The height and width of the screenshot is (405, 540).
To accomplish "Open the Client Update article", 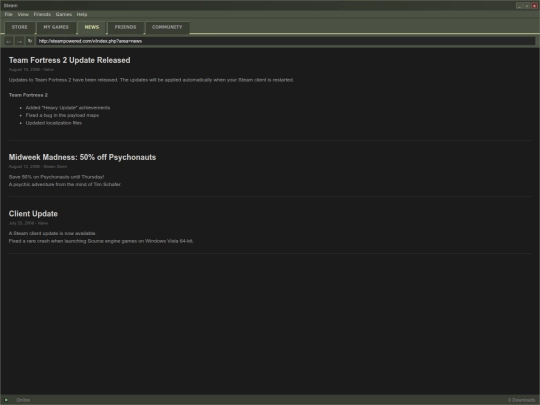I will click(x=33, y=214).
